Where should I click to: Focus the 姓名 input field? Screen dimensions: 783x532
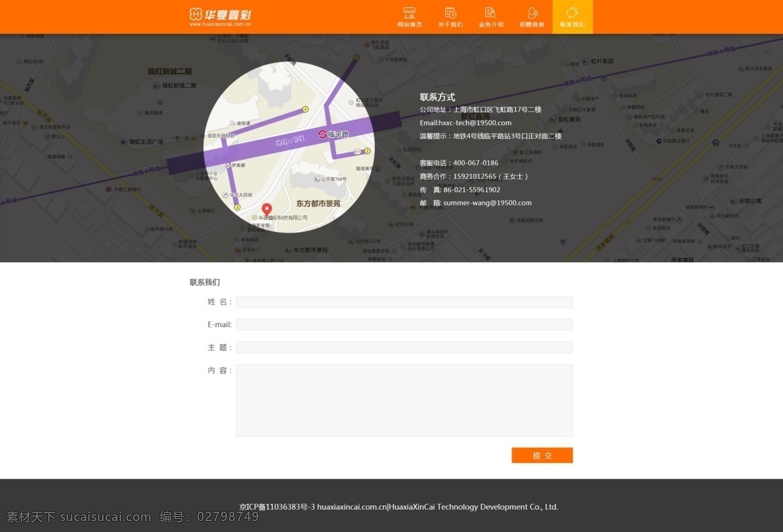tap(405, 302)
